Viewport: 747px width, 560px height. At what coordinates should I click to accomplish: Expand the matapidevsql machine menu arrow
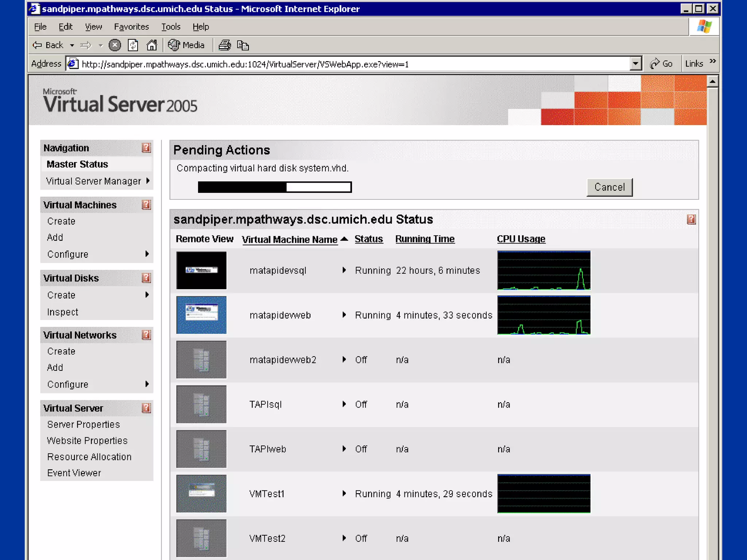(344, 270)
